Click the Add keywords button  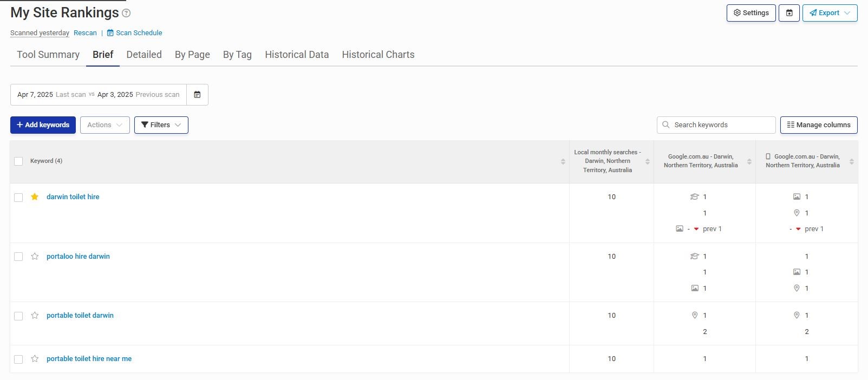pos(43,125)
